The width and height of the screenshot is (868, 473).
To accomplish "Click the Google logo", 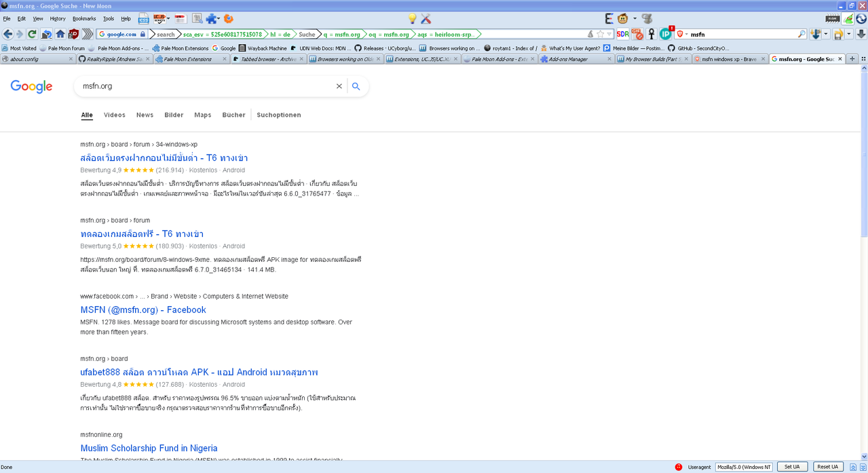I will [x=31, y=86].
